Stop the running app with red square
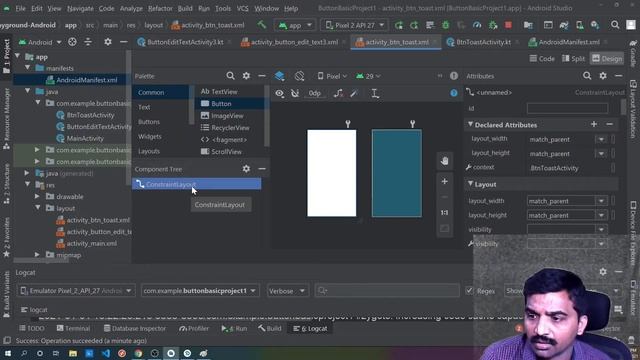Screen dimensions: 640x360 tap(508, 25)
